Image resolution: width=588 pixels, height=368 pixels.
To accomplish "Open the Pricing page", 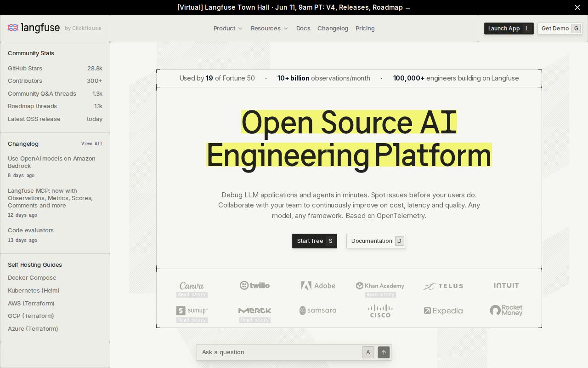I will (365, 29).
